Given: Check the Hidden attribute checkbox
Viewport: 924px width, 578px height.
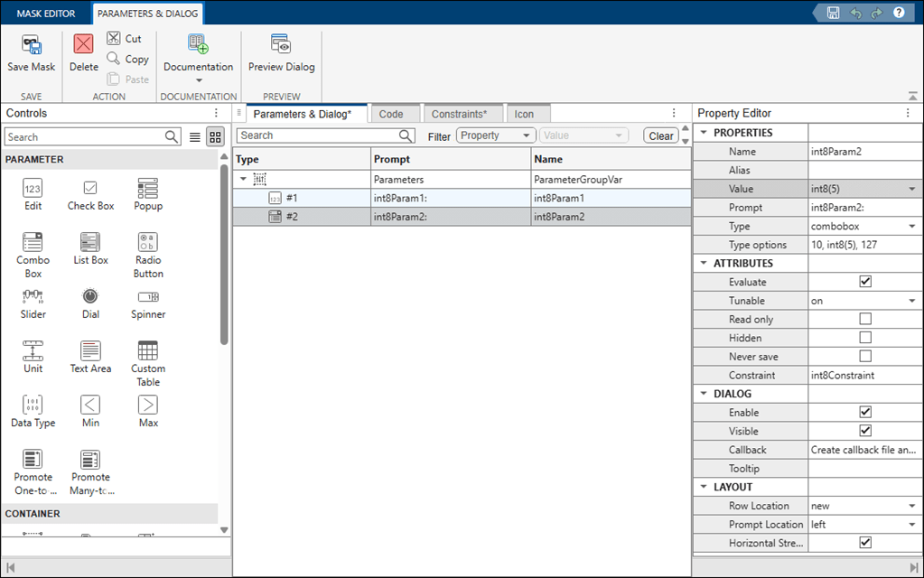Looking at the screenshot, I should (865, 338).
